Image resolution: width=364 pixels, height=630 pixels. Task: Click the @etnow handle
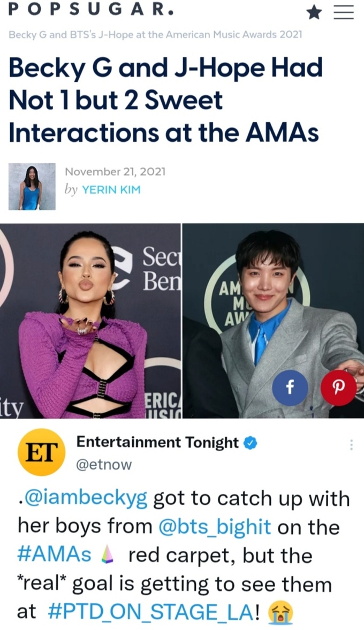(x=104, y=465)
